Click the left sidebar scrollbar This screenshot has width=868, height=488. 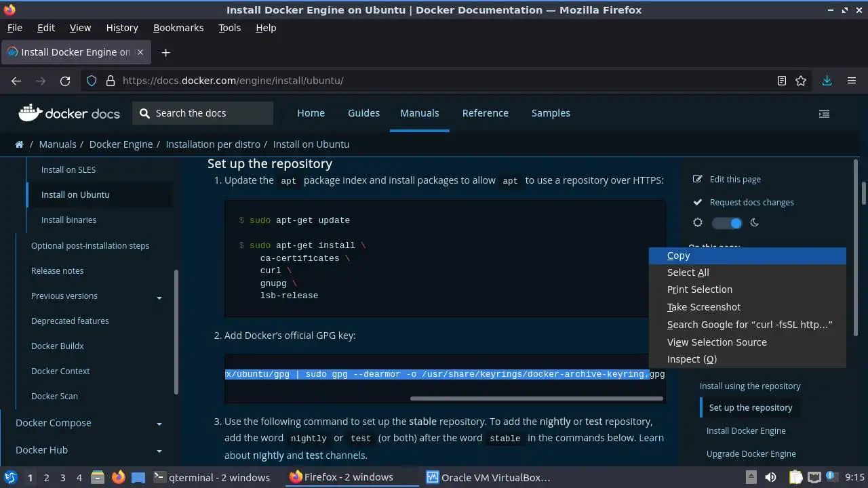click(176, 332)
